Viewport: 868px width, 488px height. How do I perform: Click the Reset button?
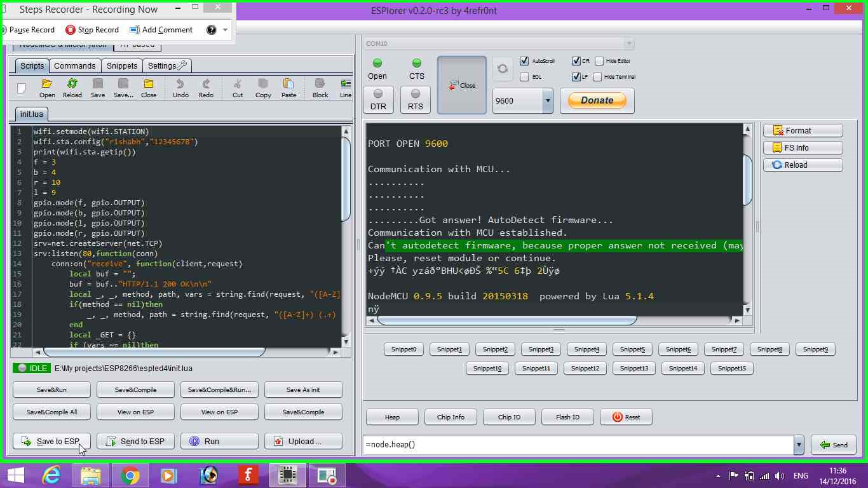tap(626, 417)
